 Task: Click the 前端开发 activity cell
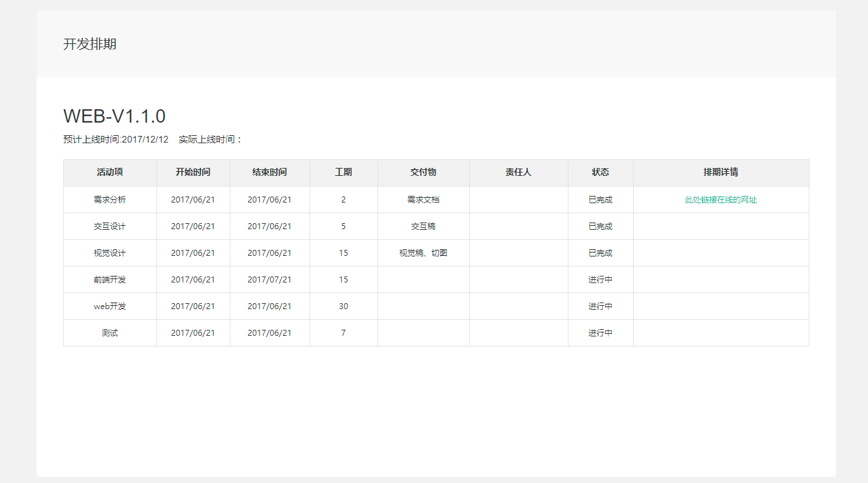[x=110, y=280]
